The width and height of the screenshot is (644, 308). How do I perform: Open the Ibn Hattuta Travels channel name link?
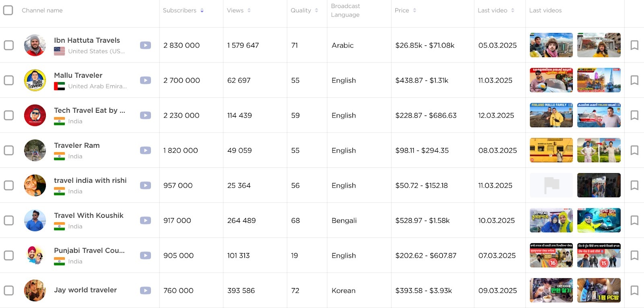87,40
